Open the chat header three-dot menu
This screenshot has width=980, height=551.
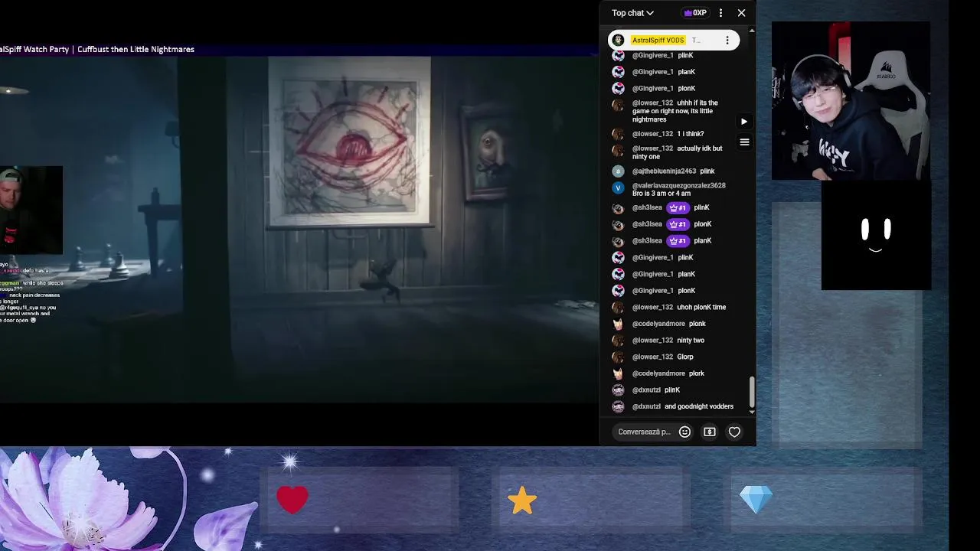click(x=720, y=13)
